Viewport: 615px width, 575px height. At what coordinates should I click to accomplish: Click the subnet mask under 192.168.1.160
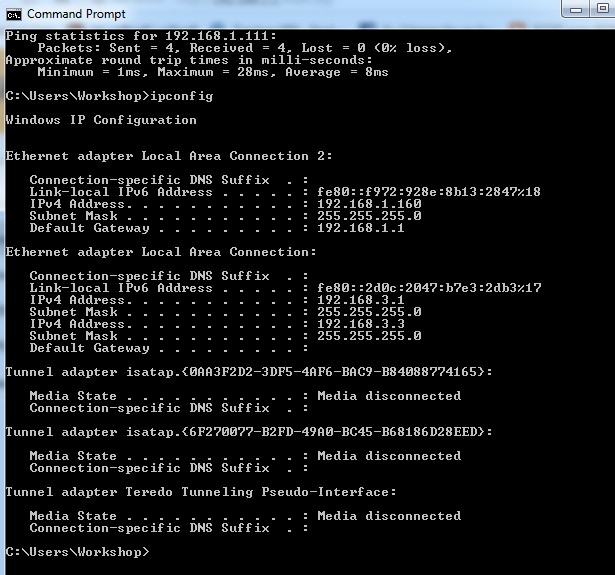click(369, 216)
